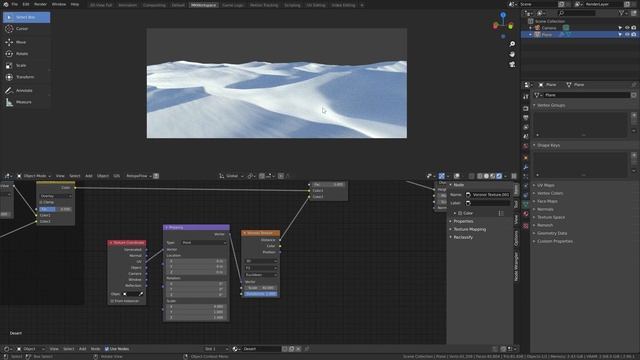
Task: Click the viewport zoom magnifier icon
Action: [512, 44]
